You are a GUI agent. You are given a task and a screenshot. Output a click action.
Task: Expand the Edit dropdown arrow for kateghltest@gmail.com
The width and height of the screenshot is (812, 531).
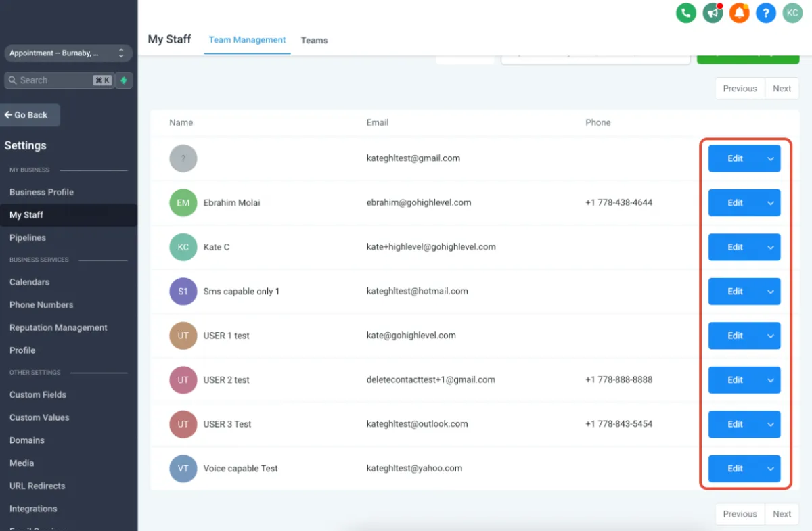pos(771,158)
